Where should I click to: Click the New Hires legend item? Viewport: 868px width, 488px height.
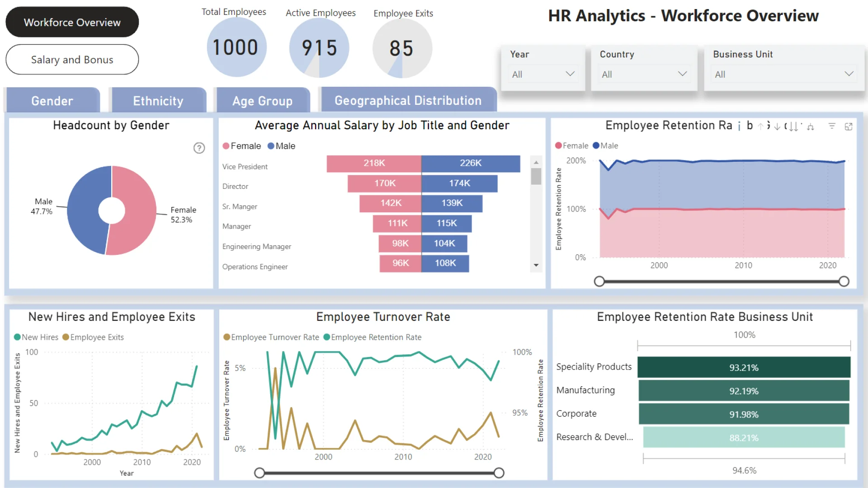[36, 337]
